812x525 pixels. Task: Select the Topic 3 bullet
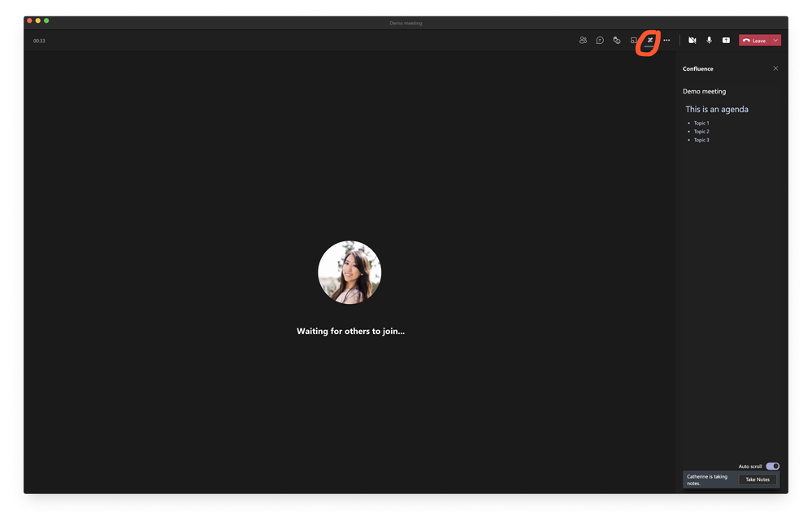701,140
